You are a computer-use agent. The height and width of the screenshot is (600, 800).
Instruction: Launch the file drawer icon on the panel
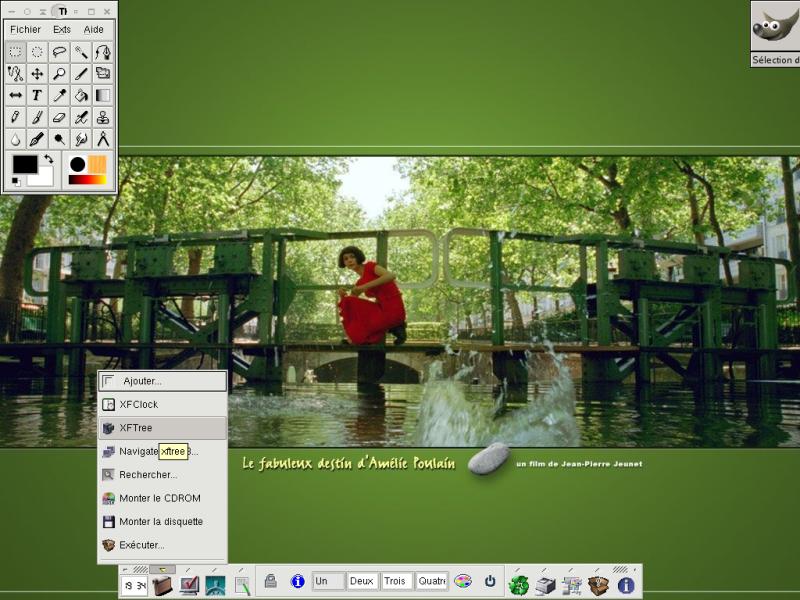162,586
